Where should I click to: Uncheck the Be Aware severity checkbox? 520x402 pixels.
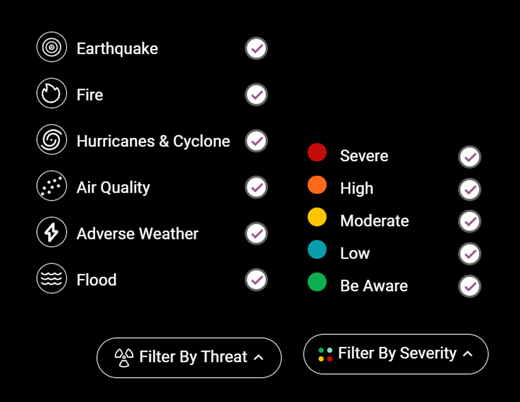(x=470, y=286)
